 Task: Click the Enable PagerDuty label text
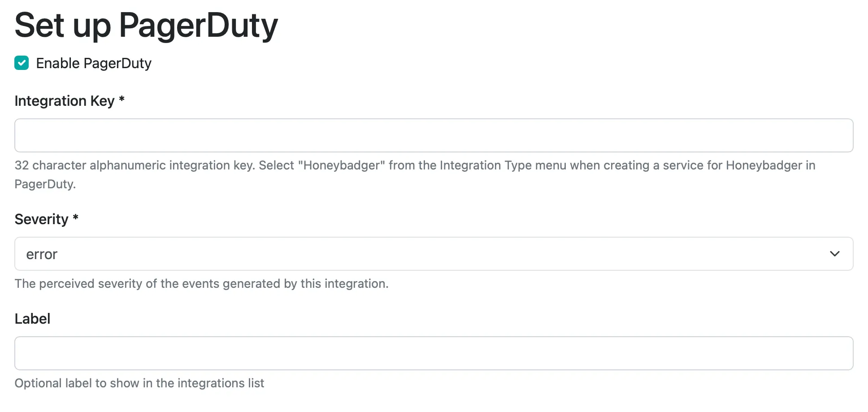click(x=94, y=63)
